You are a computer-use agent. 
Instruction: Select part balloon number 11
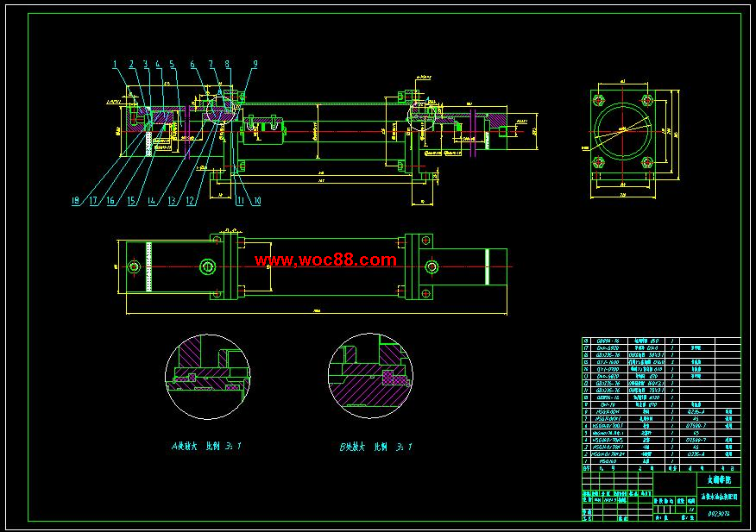coord(240,201)
